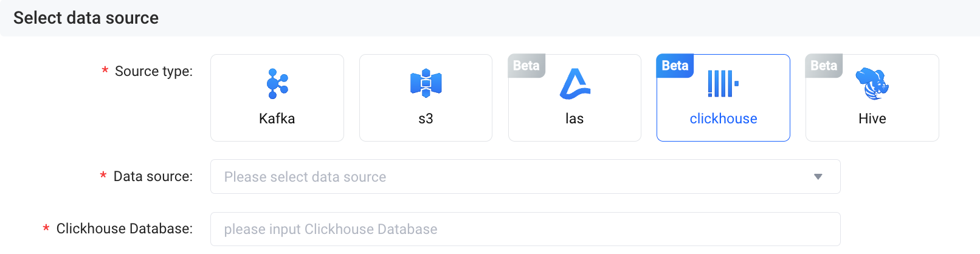Select Kafka text label as source type
This screenshot has width=980, height=254.
point(277,118)
